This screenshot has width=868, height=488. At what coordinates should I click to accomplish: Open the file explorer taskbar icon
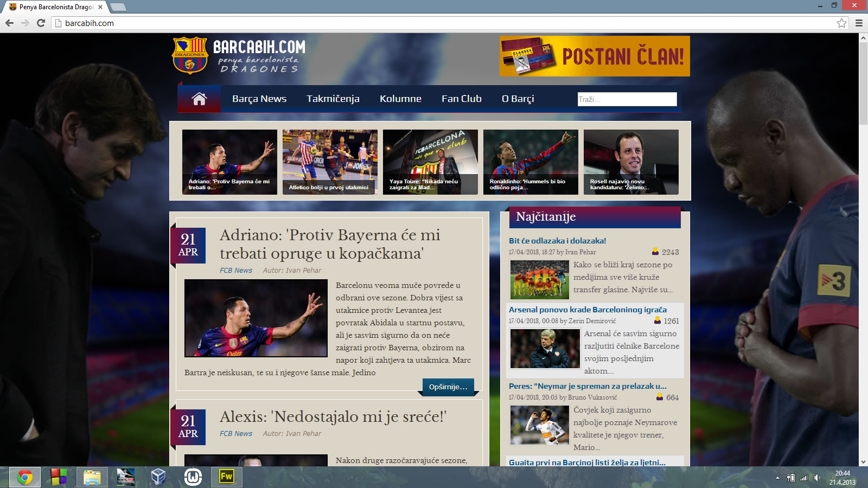[x=92, y=477]
